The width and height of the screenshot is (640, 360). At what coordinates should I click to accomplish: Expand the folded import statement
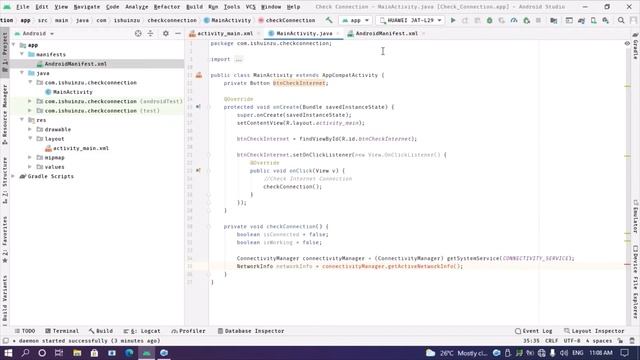tap(239, 59)
